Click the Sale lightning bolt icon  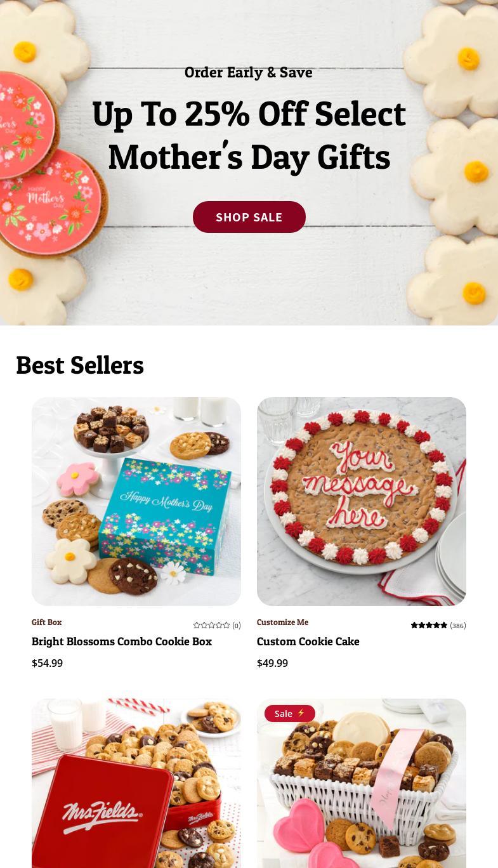click(x=301, y=713)
